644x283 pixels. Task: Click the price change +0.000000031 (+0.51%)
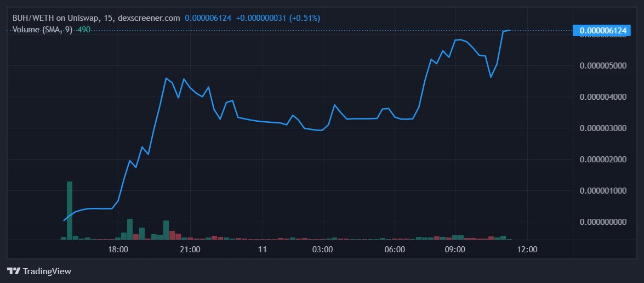(278, 18)
